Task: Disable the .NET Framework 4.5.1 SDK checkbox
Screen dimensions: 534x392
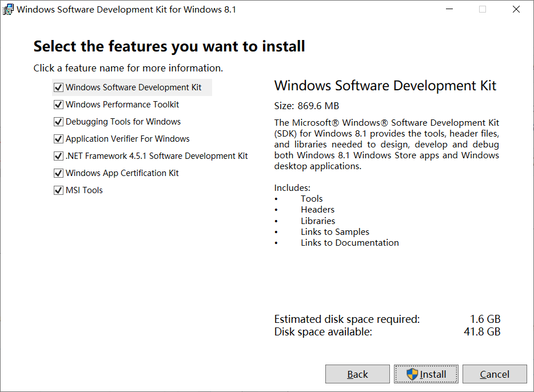Action: (58, 156)
